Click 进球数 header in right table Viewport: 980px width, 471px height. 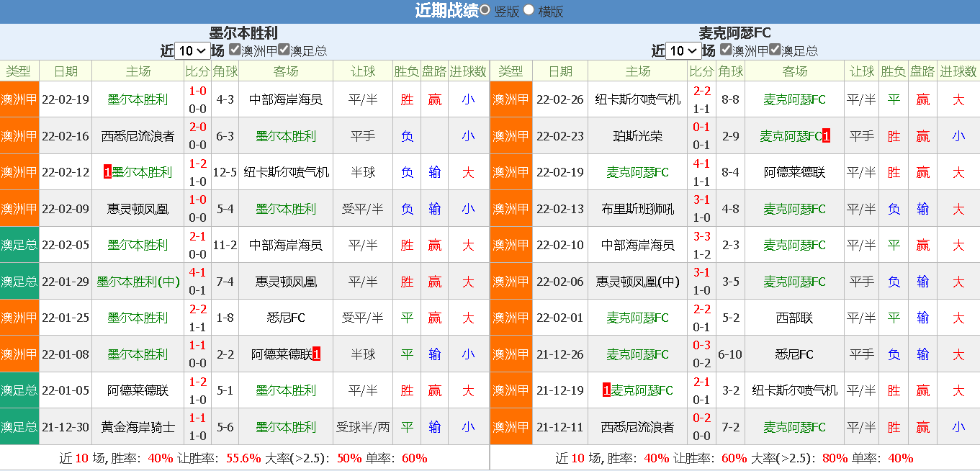[958, 71]
